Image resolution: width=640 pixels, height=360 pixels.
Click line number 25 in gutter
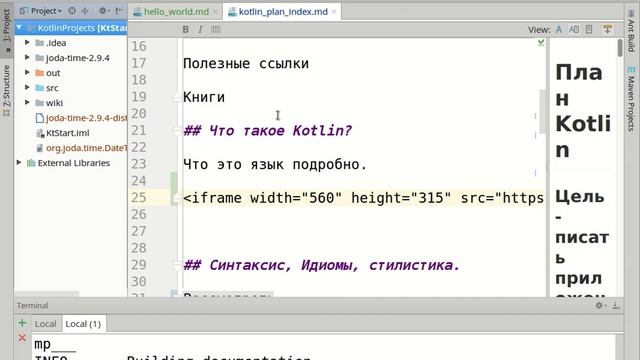[139, 198]
